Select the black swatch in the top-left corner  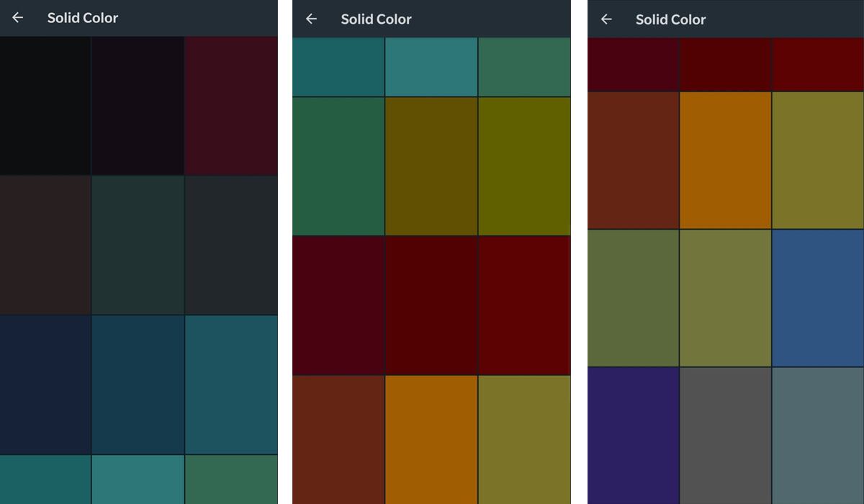tap(45, 104)
